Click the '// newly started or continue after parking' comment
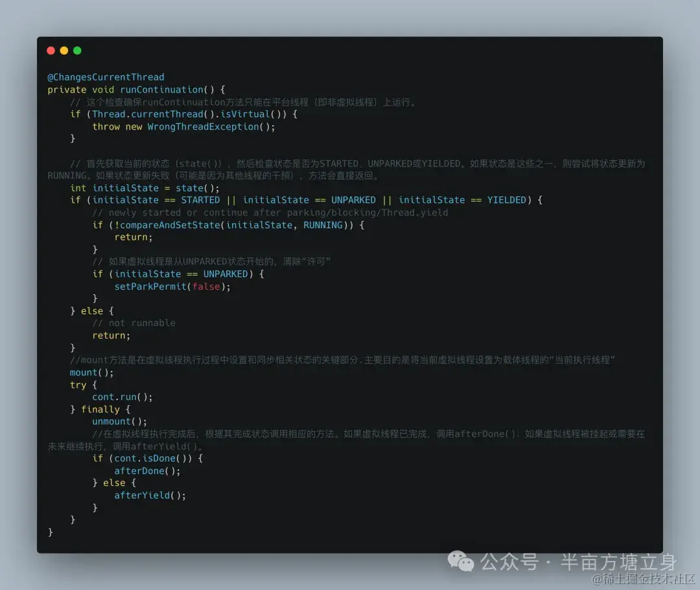Viewport: 700px width, 590px height. 270,213
